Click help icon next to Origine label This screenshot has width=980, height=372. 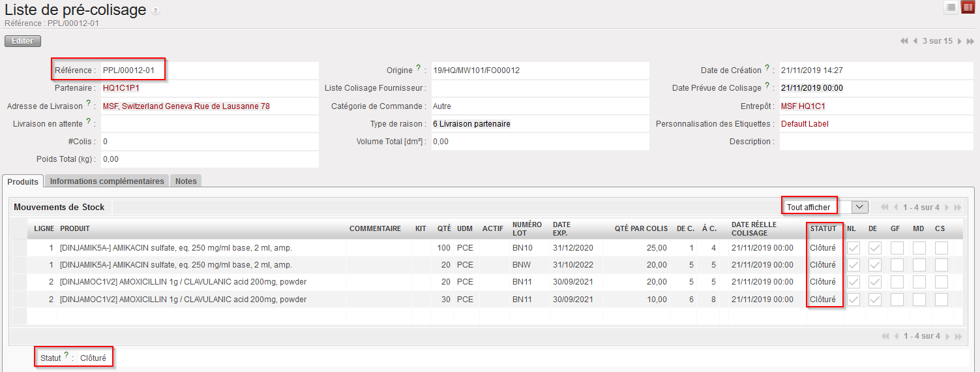click(x=419, y=68)
